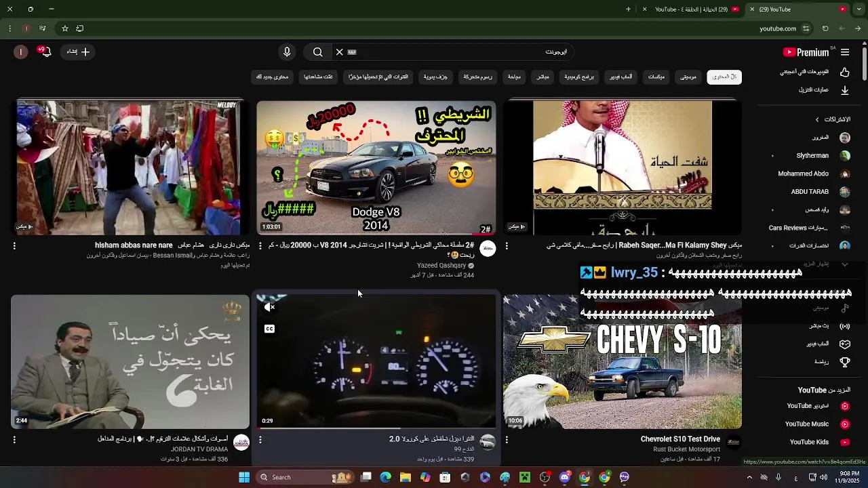This screenshot has height=488, width=868.
Task: Open options menu for hisham abbas video
Action: pos(14,246)
